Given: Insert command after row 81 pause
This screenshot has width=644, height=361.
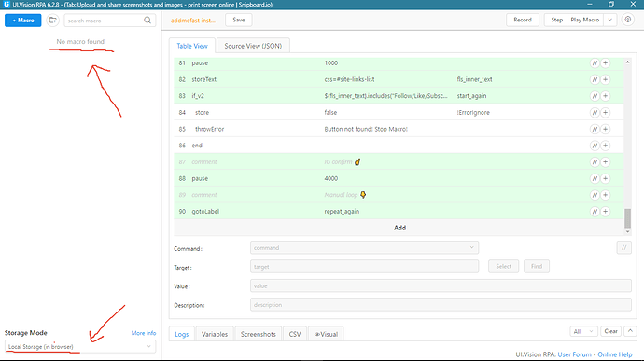Looking at the screenshot, I should pyautogui.click(x=606, y=63).
